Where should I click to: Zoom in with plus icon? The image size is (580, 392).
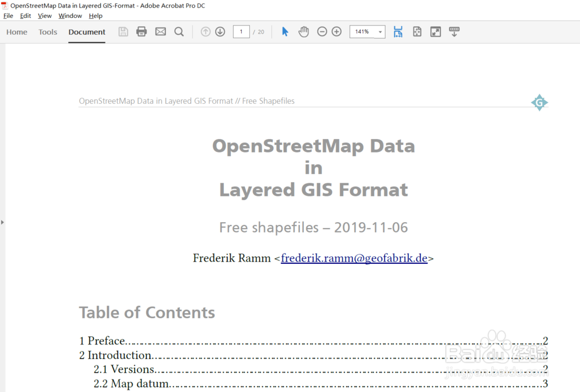coord(336,32)
